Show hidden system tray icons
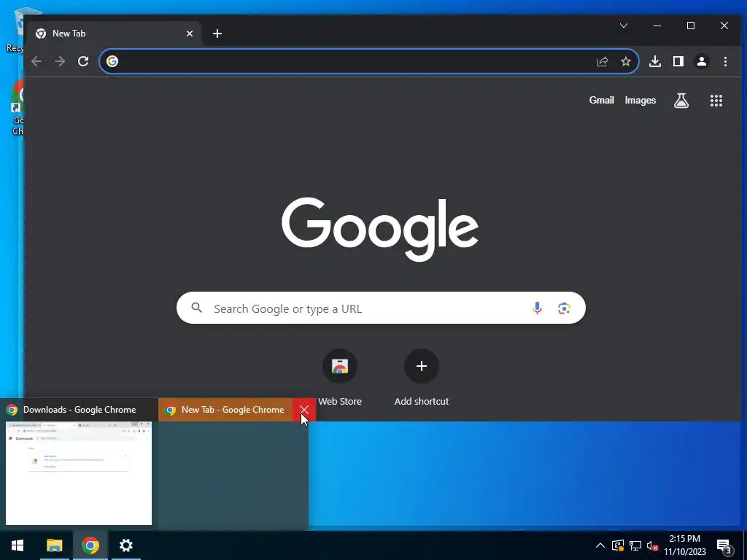The image size is (747, 560). pos(600,545)
